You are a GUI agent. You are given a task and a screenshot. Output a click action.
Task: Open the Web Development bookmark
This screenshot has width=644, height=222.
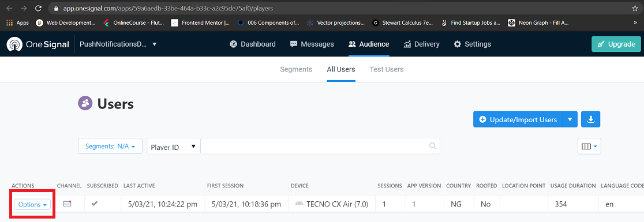66,23
